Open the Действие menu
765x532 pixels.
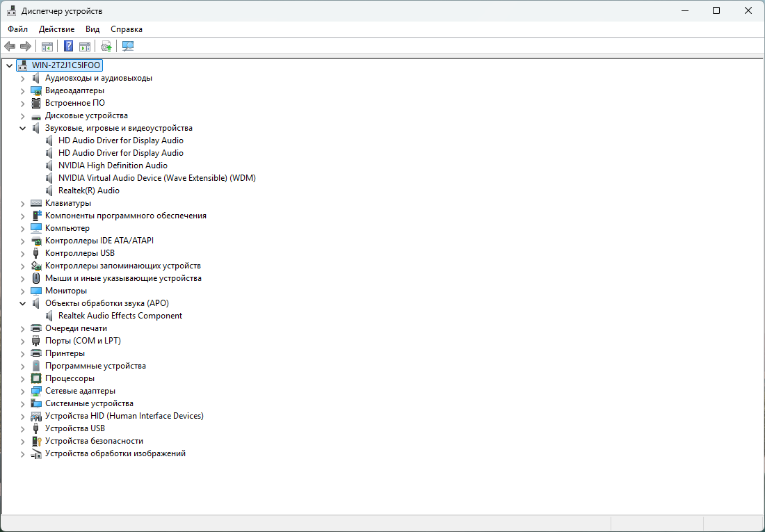56,29
